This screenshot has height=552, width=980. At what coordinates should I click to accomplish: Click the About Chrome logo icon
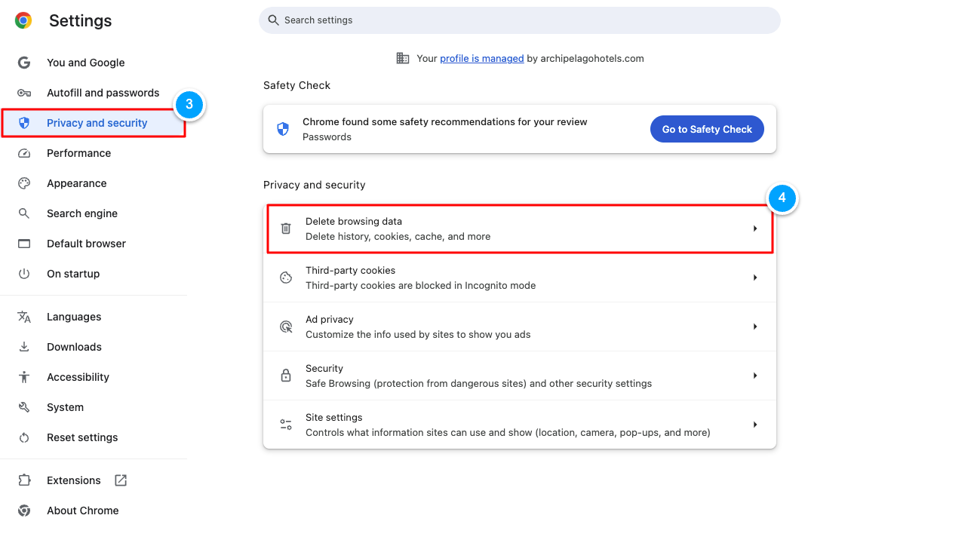(x=24, y=511)
